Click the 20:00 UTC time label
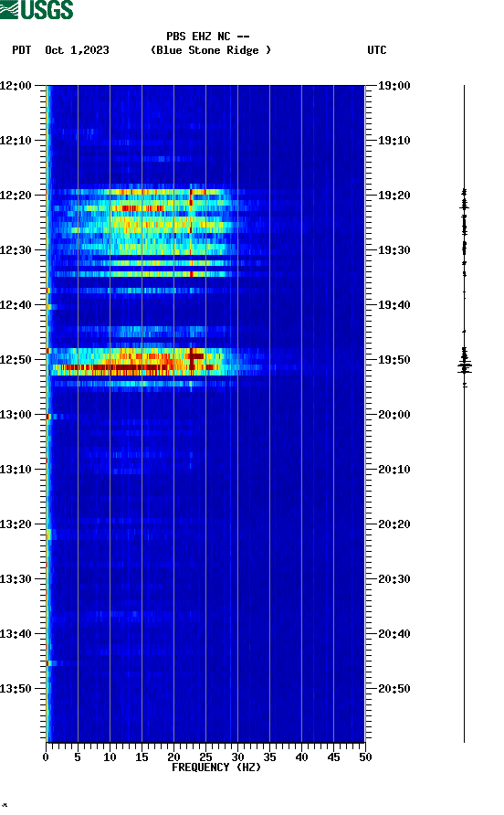The height and width of the screenshot is (815, 504). (394, 414)
